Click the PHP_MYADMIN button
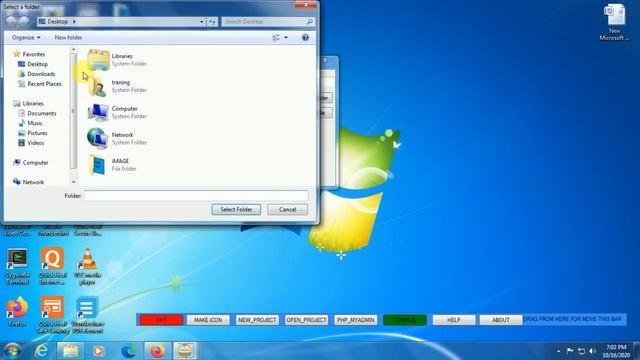 point(356,320)
